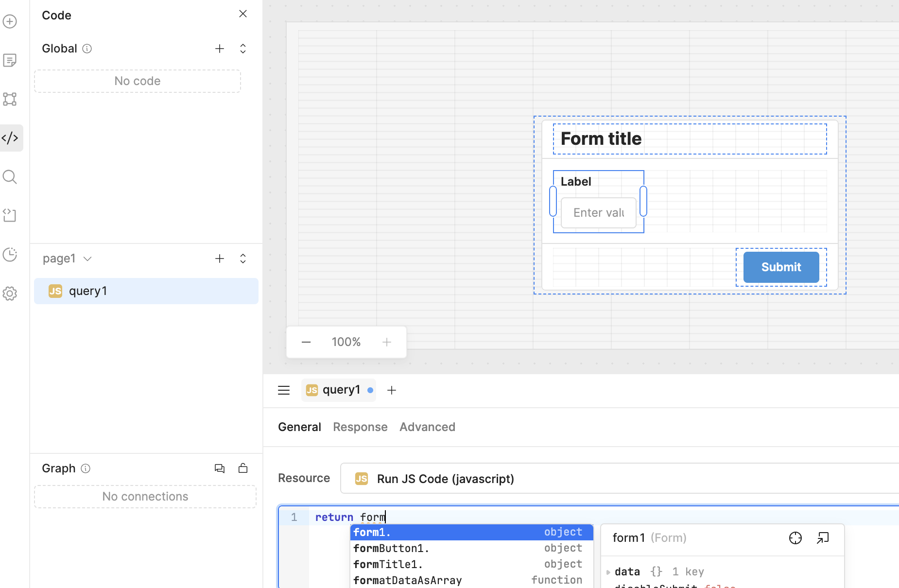899x588 pixels.
Task: Zoom out the canvas with minus
Action: (x=306, y=342)
